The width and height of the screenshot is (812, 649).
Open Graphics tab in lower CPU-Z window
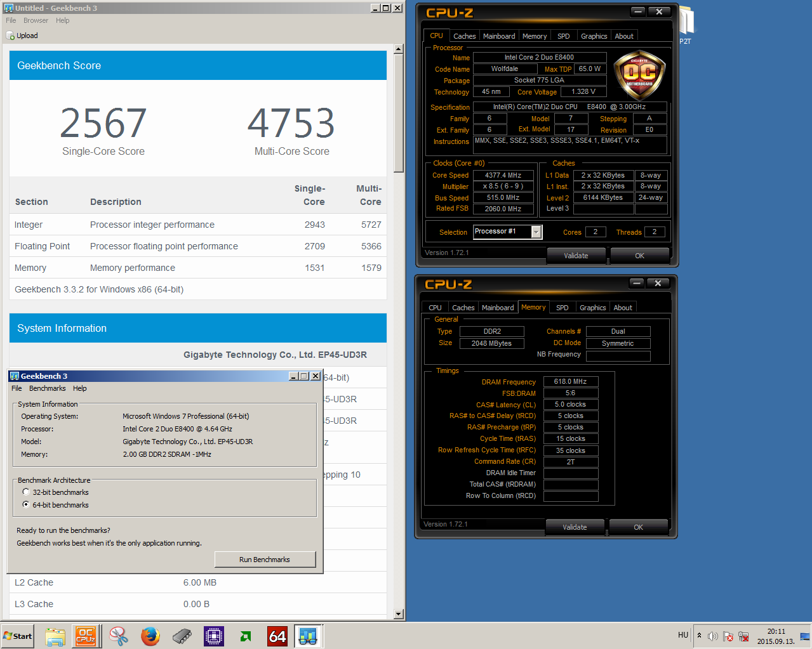(x=592, y=308)
